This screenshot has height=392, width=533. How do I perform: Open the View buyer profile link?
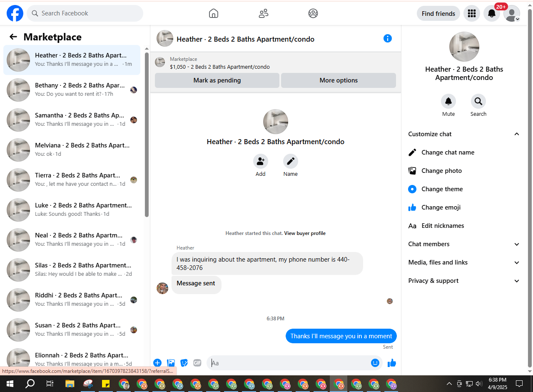305,233
